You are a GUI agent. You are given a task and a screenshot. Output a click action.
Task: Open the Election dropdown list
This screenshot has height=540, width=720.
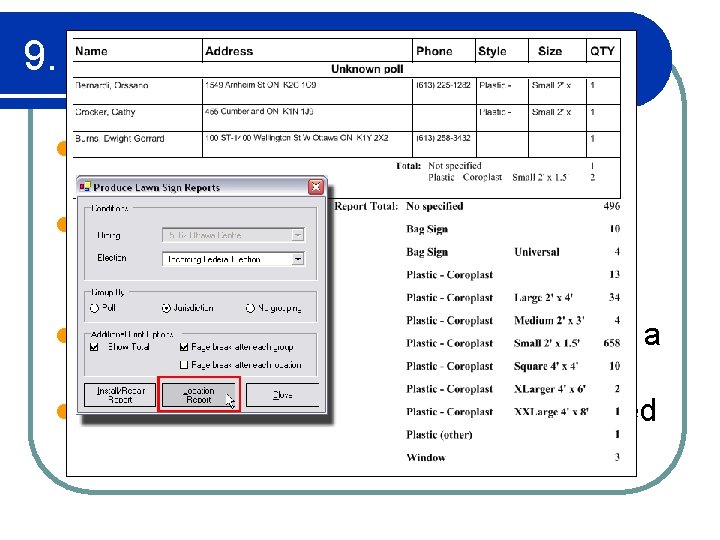pyautogui.click(x=298, y=259)
